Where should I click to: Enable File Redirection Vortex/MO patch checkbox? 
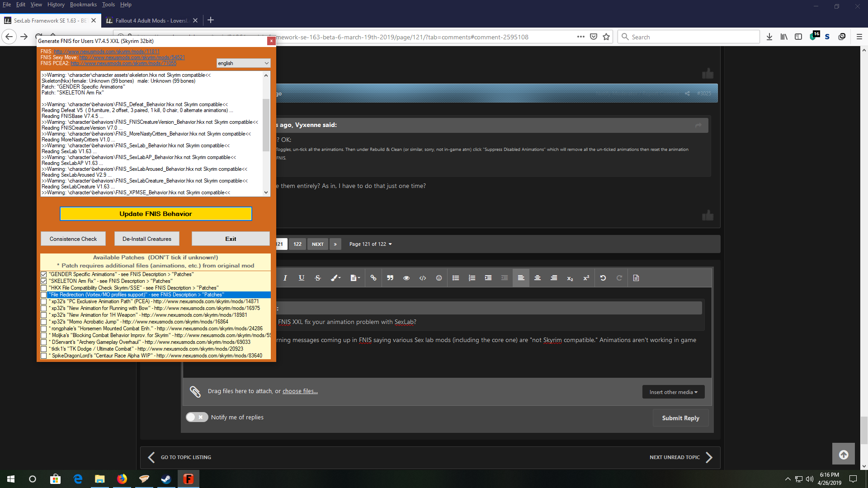click(x=44, y=295)
